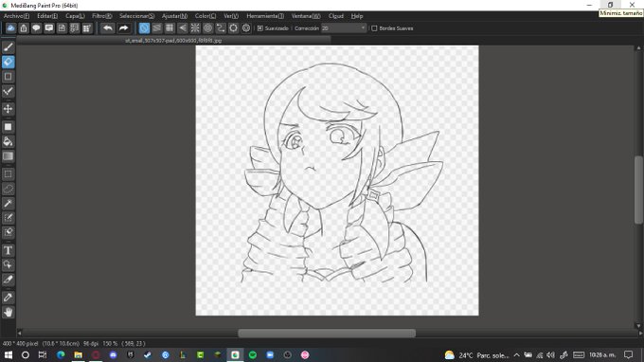Enable curve snap
644x362 pixels.
tap(221, 27)
